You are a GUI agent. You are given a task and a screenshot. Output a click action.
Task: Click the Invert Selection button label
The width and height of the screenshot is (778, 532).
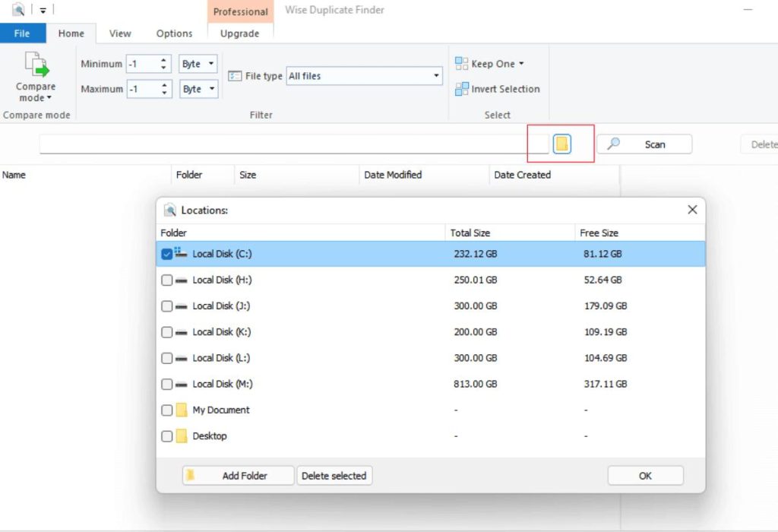point(505,89)
